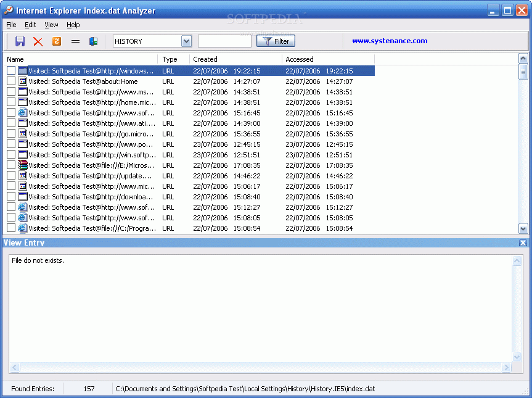Image resolution: width=532 pixels, height=398 pixels.
Task: Click the blue-green book toolbar icon
Action: (94, 41)
